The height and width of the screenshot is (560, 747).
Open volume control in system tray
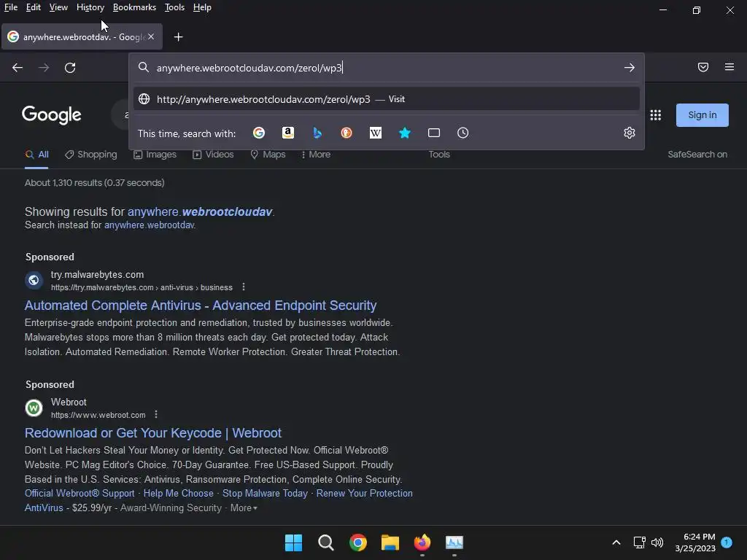(657, 542)
